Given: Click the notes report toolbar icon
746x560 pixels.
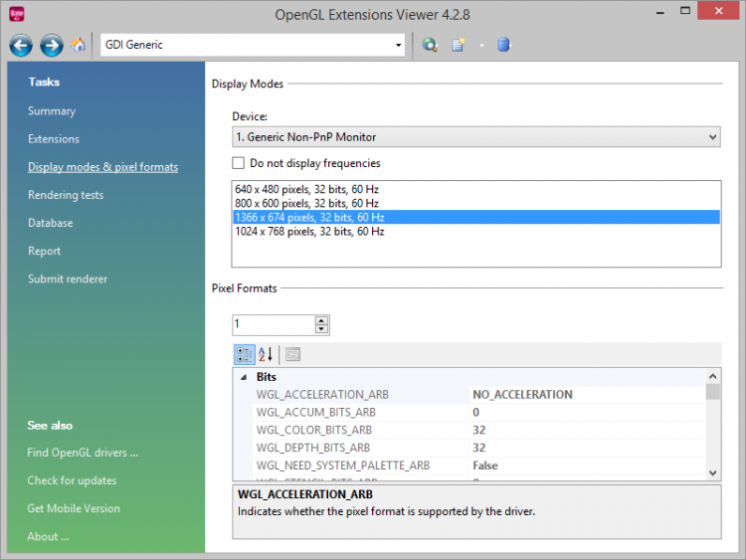Looking at the screenshot, I should click(459, 45).
